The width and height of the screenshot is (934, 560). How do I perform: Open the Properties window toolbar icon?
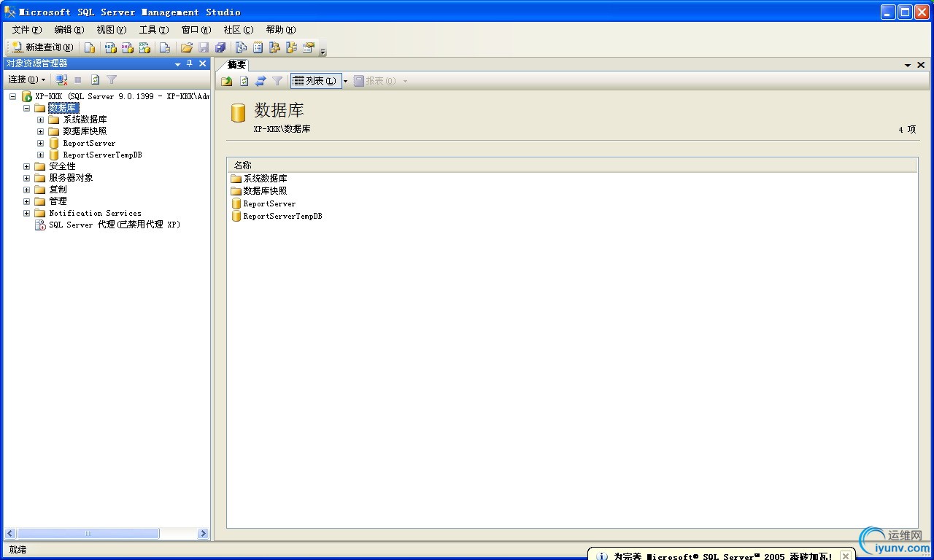tap(309, 47)
